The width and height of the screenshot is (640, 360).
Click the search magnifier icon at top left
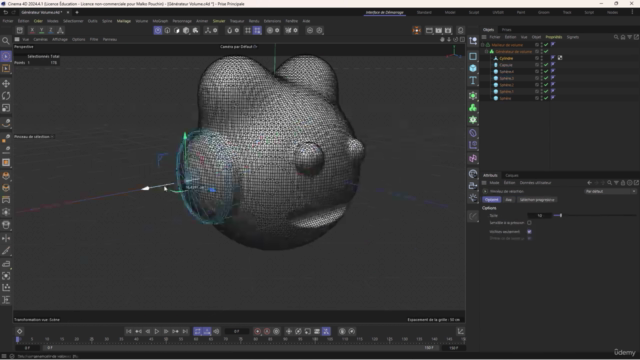click(6, 41)
